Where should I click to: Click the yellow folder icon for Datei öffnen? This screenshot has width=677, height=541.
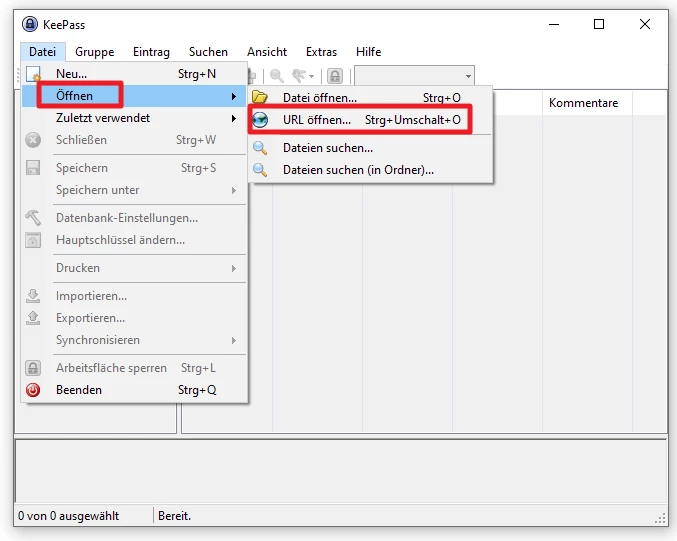pos(260,97)
